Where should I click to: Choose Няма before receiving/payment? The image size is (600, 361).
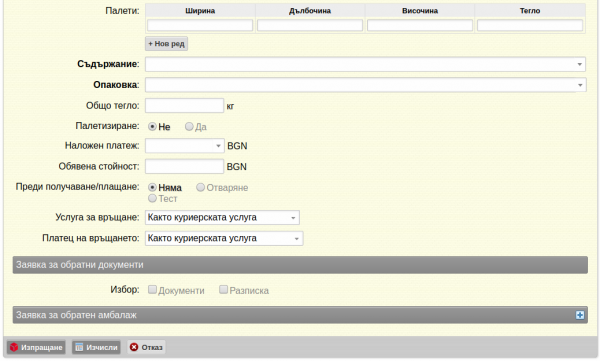[x=152, y=187]
